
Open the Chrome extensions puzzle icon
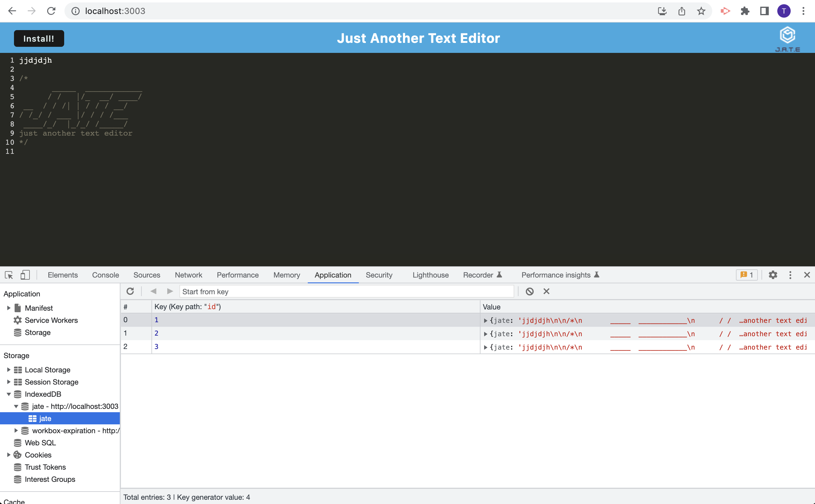[745, 11]
